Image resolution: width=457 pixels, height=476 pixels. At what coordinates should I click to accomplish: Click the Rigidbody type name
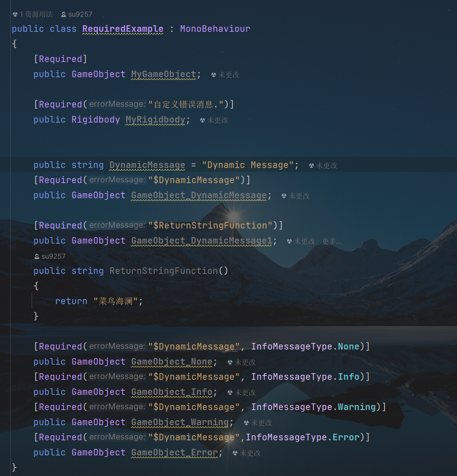(x=96, y=119)
